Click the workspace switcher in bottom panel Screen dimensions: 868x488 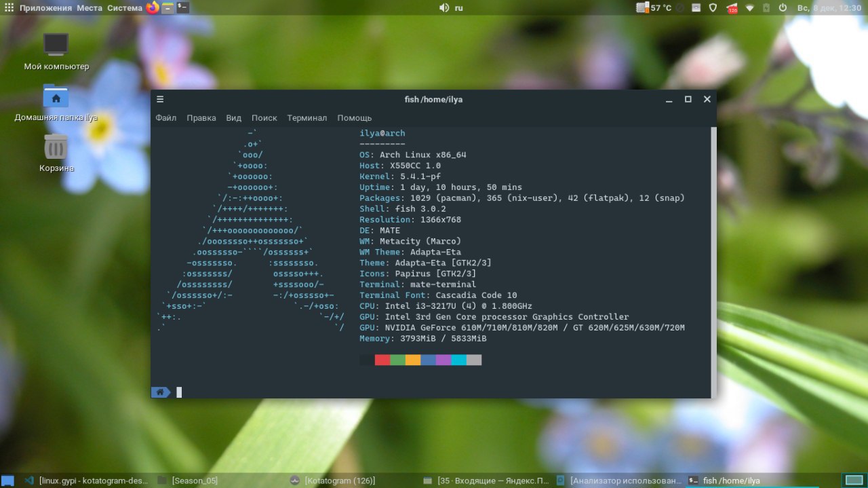853,481
